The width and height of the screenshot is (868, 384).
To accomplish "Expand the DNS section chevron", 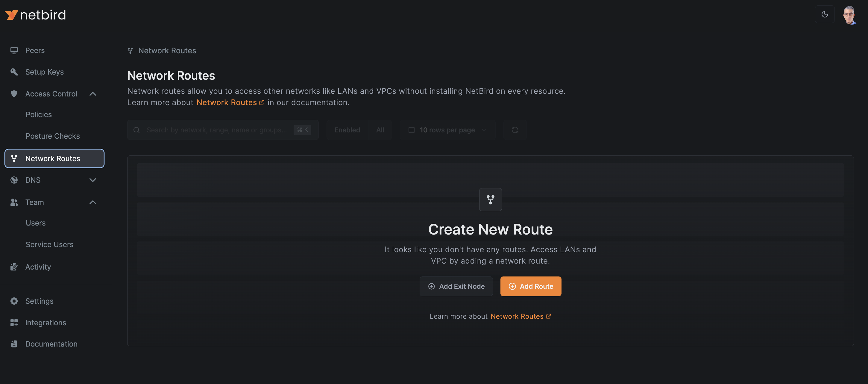I will (93, 180).
